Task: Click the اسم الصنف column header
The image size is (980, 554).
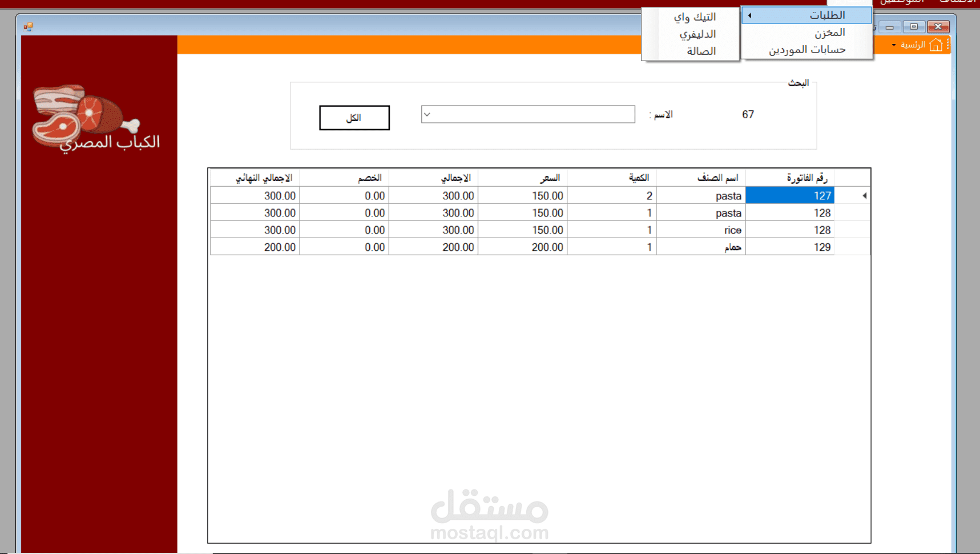Action: tap(701, 178)
